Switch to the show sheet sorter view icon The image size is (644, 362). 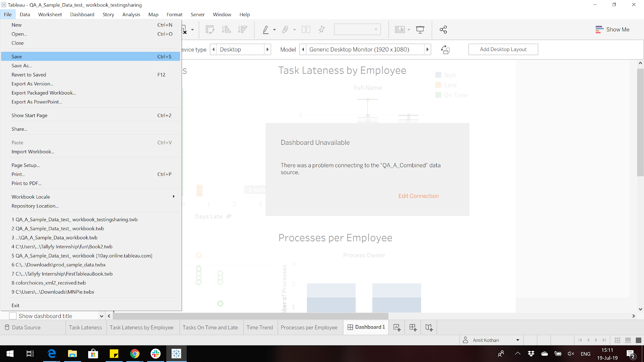click(617, 340)
